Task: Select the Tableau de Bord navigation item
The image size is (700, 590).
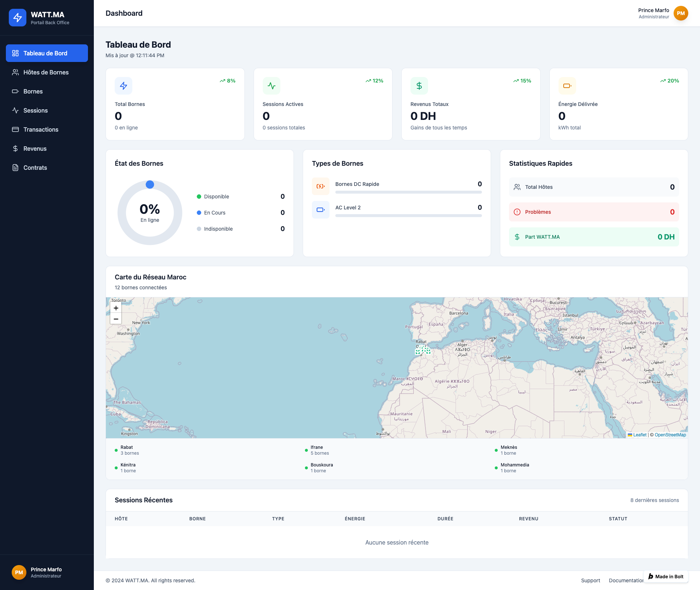Action: tap(47, 53)
